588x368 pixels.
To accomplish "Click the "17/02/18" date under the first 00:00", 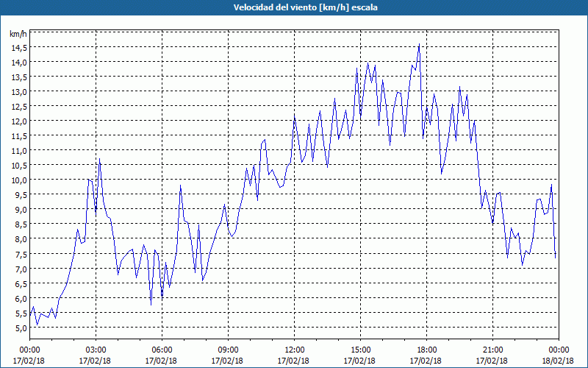I will pos(29,361).
